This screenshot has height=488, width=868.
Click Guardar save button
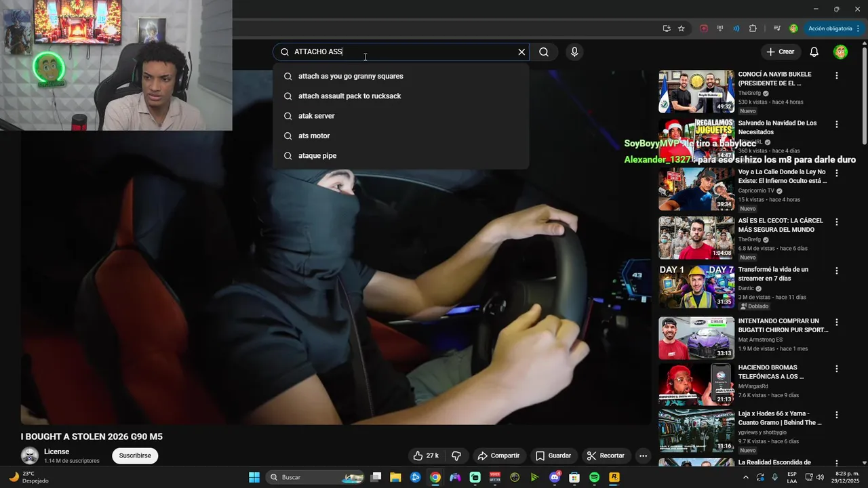(553, 455)
